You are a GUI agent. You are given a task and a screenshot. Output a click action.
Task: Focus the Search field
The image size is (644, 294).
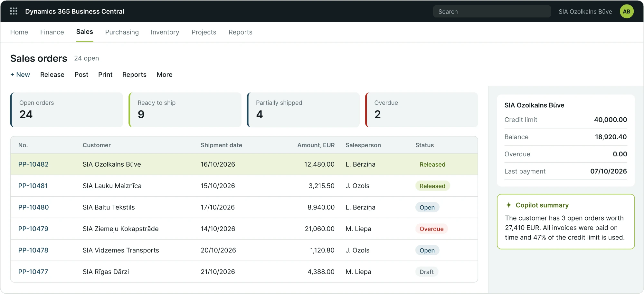492,12
